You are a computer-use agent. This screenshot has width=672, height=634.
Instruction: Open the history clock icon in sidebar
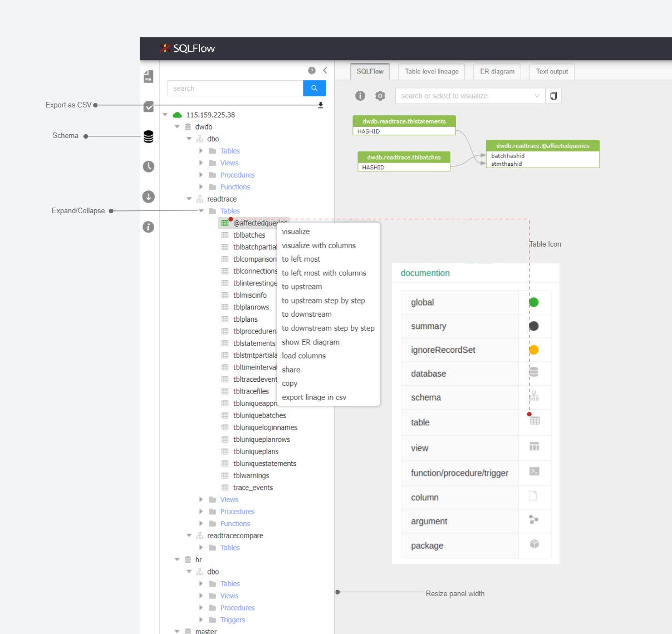click(148, 166)
